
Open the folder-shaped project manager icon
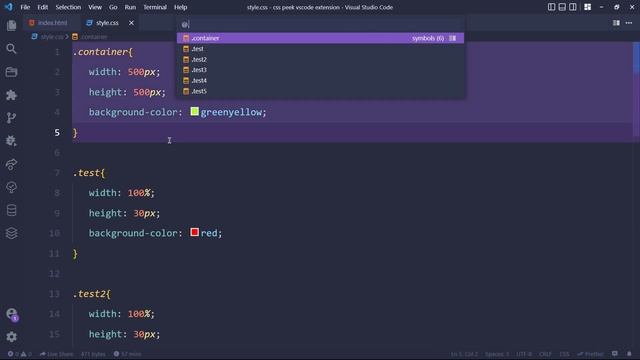[x=11, y=72]
